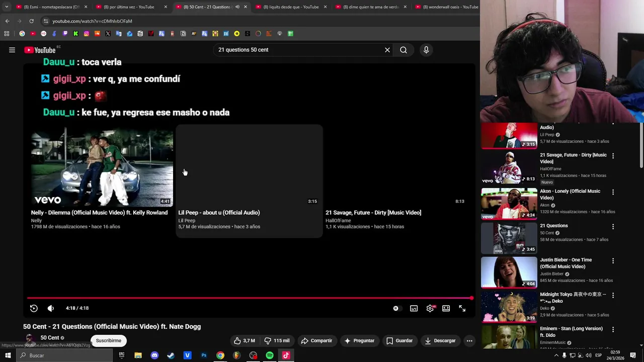Image resolution: width=644 pixels, height=362 pixels.
Task: Click the Compartir button
Action: [x=316, y=340]
